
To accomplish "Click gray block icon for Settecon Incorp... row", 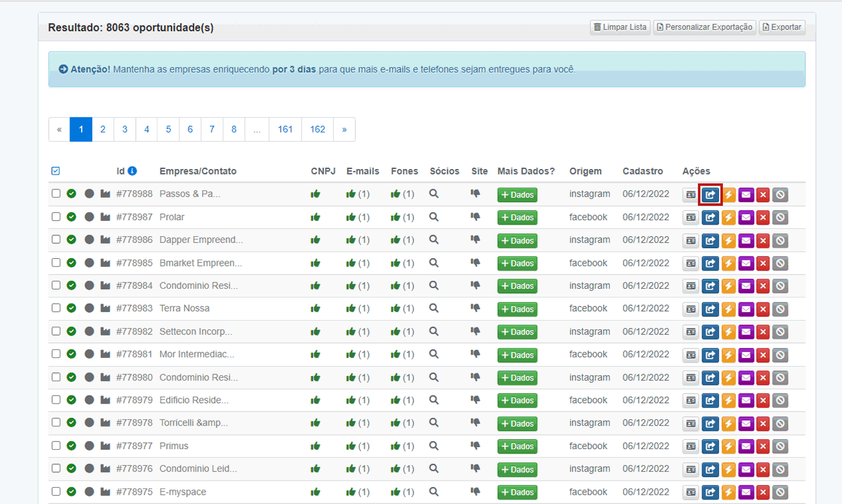I will [780, 332].
